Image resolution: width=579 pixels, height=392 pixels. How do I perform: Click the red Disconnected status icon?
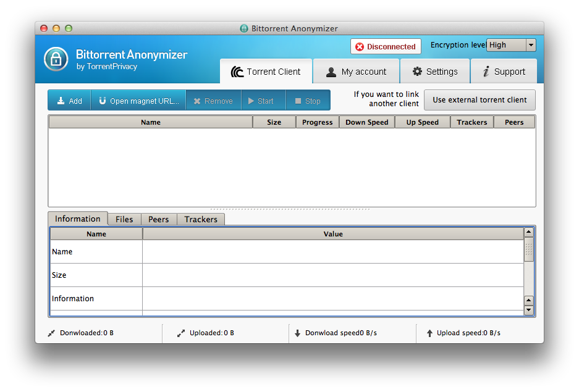(x=359, y=47)
